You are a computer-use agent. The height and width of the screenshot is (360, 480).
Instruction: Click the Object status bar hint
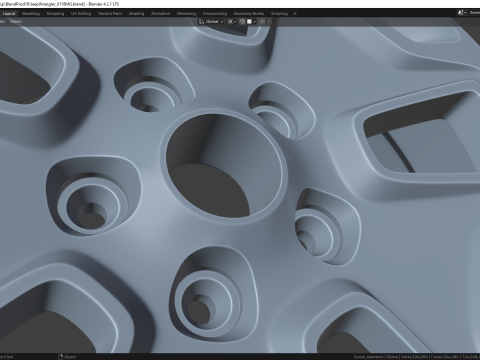click(x=67, y=357)
